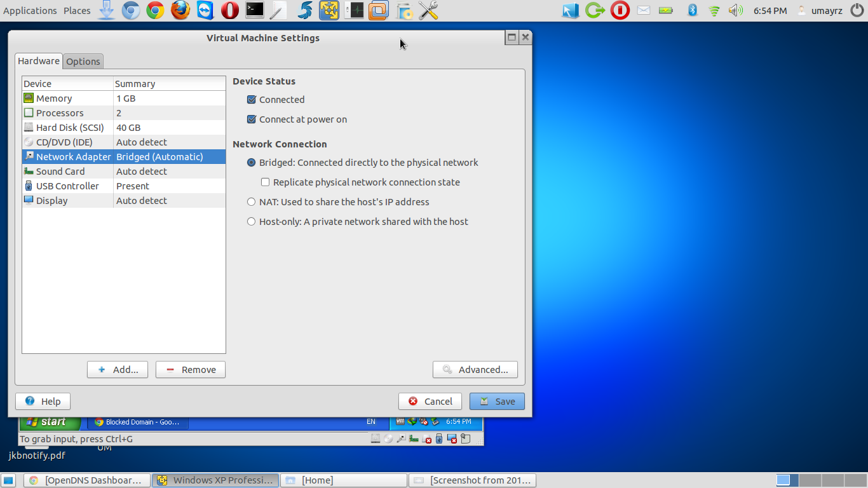
Task: Open the wrench and screwdriver settings launcher
Action: point(429,10)
